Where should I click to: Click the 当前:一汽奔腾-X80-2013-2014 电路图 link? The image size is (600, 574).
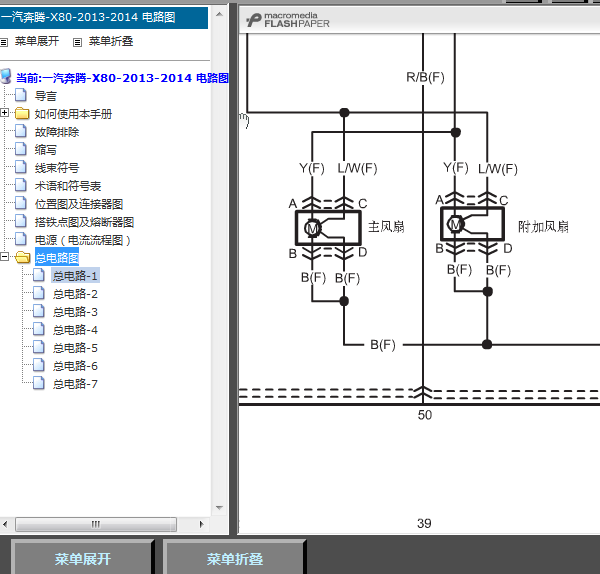tap(122, 78)
